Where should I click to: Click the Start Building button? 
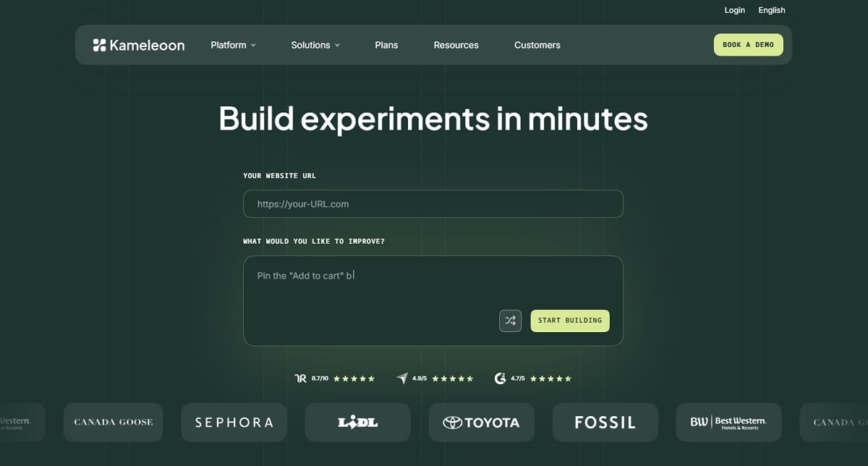[x=570, y=321]
